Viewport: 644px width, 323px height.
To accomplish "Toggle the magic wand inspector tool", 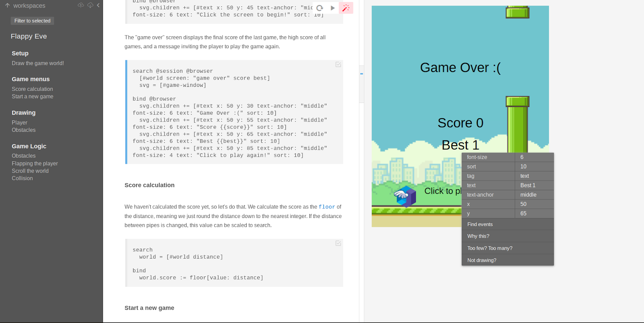I will point(346,8).
